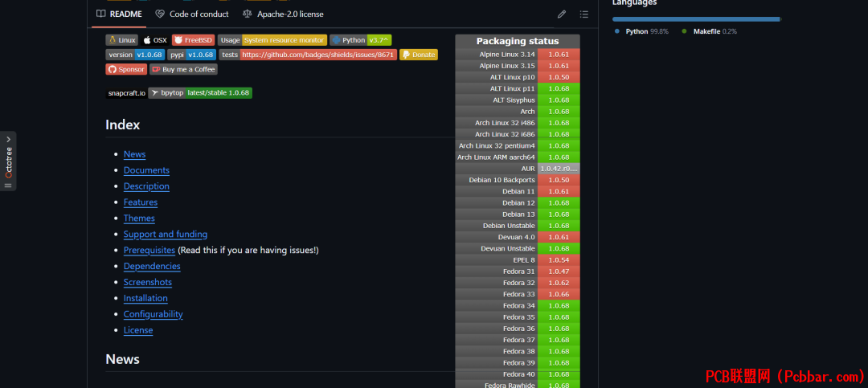
Task: Click the Debian 10 Backports row
Action: [518, 180]
